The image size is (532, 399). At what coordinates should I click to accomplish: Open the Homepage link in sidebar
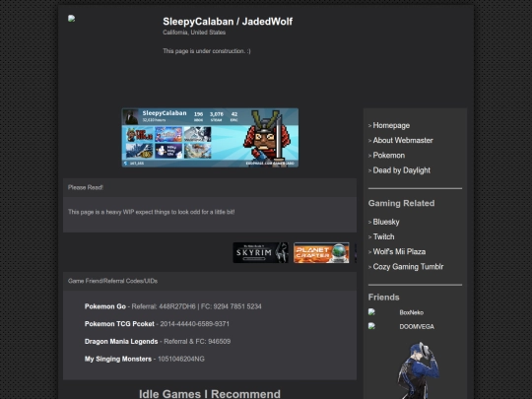[391, 125]
